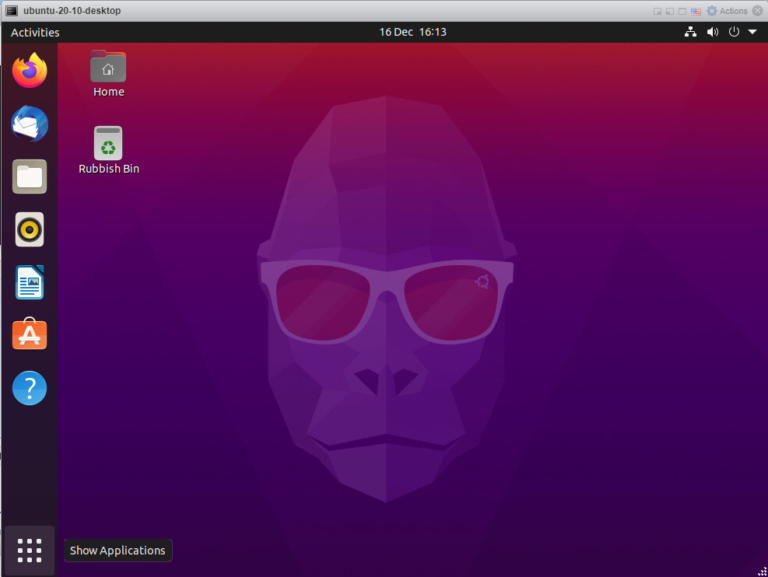This screenshot has height=577, width=768.
Task: Click the third square window-mode icon in title bar
Action: pos(682,11)
